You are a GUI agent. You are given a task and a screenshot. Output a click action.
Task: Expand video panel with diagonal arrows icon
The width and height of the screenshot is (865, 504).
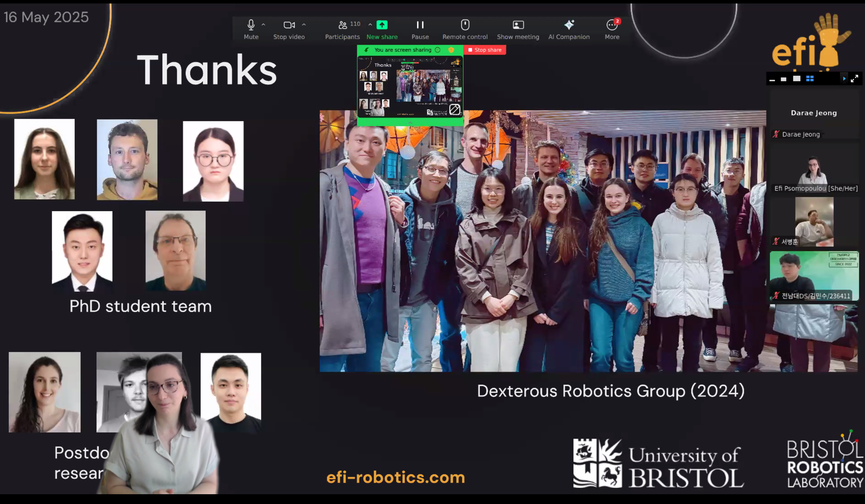point(854,79)
